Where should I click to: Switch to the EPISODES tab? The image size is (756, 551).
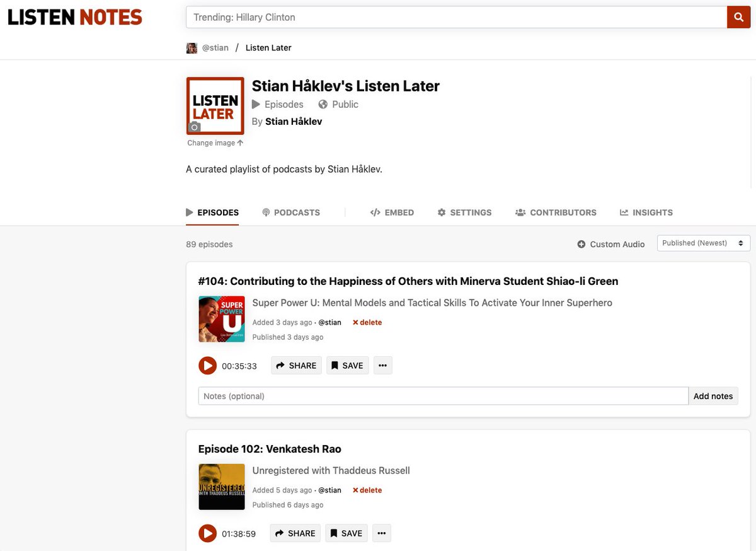coord(212,212)
